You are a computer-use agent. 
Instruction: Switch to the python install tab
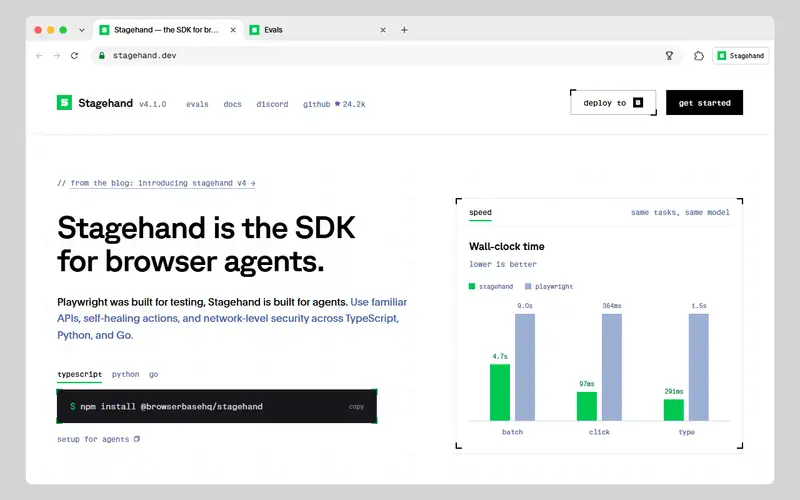click(x=126, y=374)
